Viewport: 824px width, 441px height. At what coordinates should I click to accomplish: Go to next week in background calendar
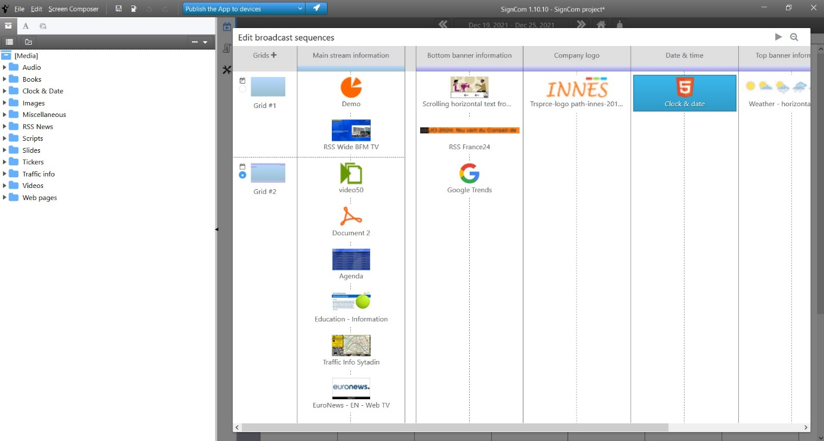pyautogui.click(x=581, y=24)
